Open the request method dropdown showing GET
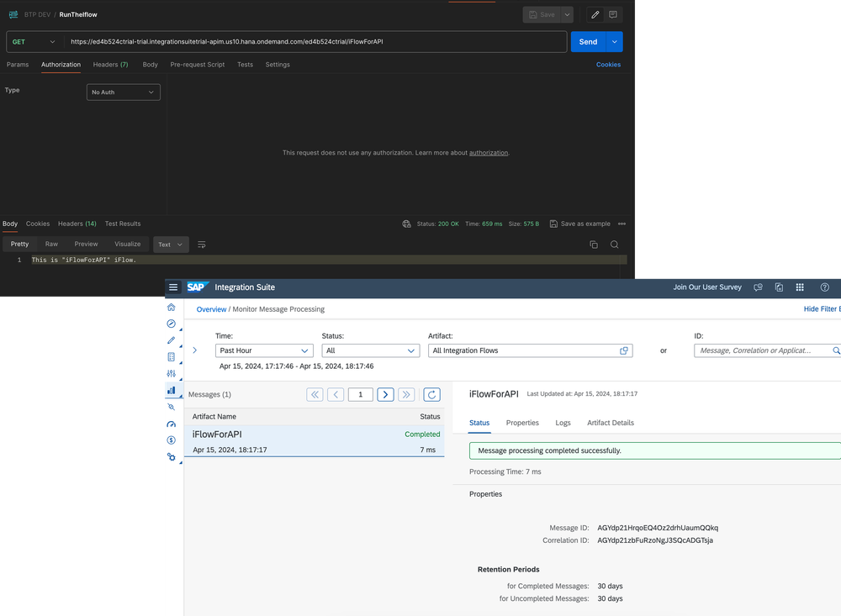841x616 pixels. point(32,40)
